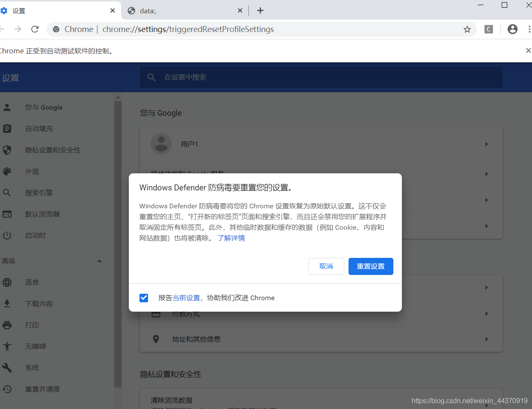The width and height of the screenshot is (532, 409).
Task: Click the 重置设置 button
Action: coord(371,266)
